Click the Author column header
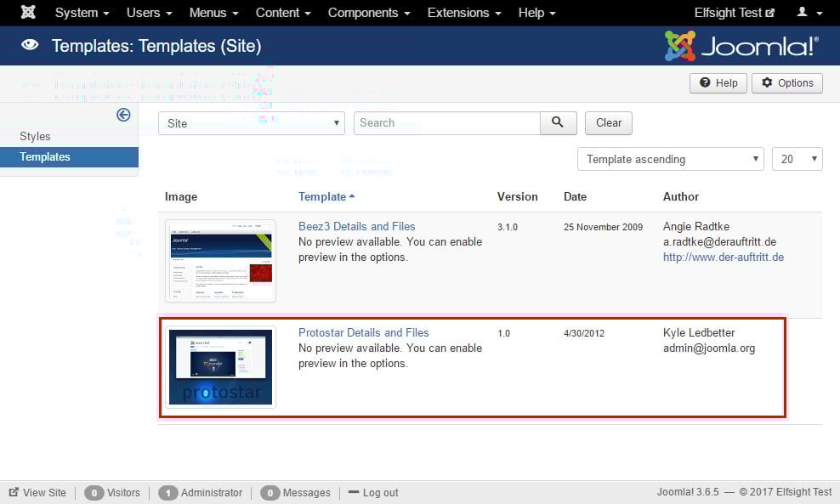840x504 pixels. point(681,196)
